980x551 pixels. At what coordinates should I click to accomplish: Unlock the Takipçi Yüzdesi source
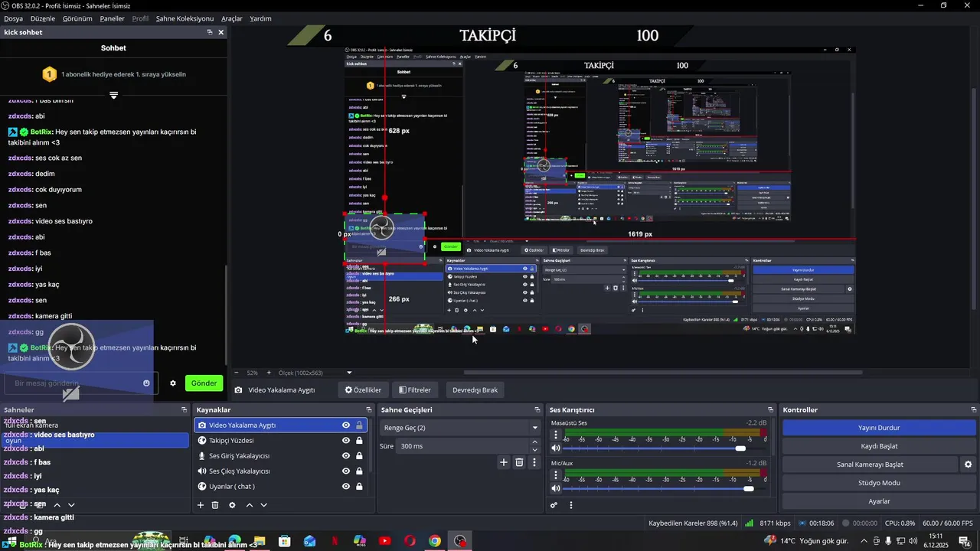359,441
